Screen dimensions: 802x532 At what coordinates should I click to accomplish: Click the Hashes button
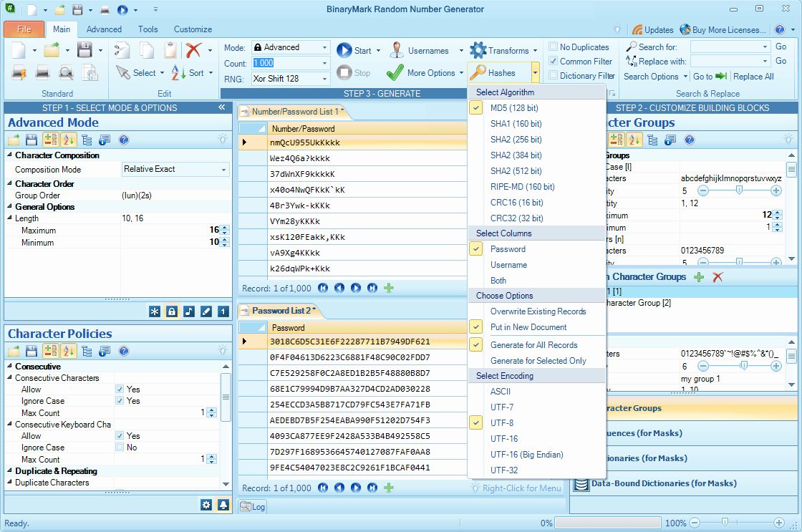[499, 72]
